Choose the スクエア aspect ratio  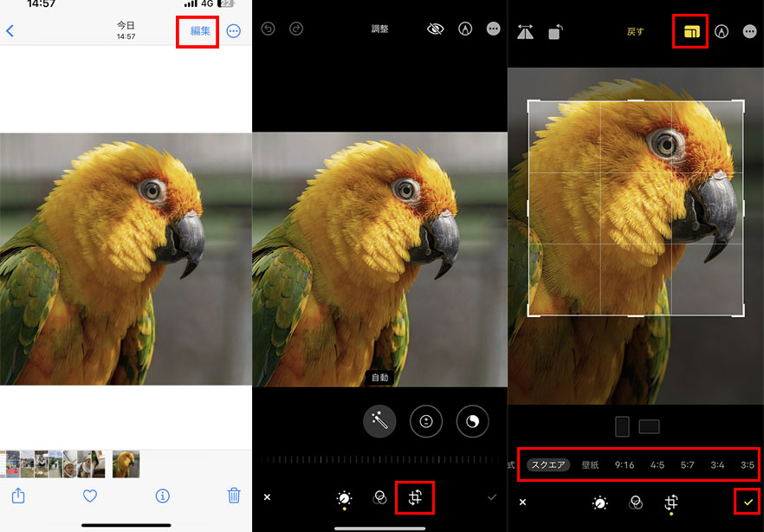point(547,465)
